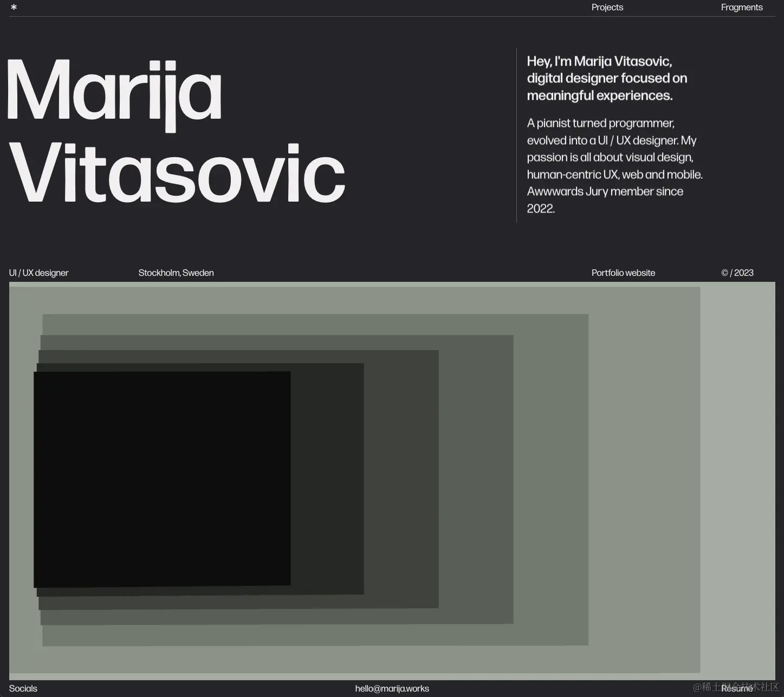The height and width of the screenshot is (697, 784).
Task: Click the hello@marija.works email link
Action: tap(392, 688)
